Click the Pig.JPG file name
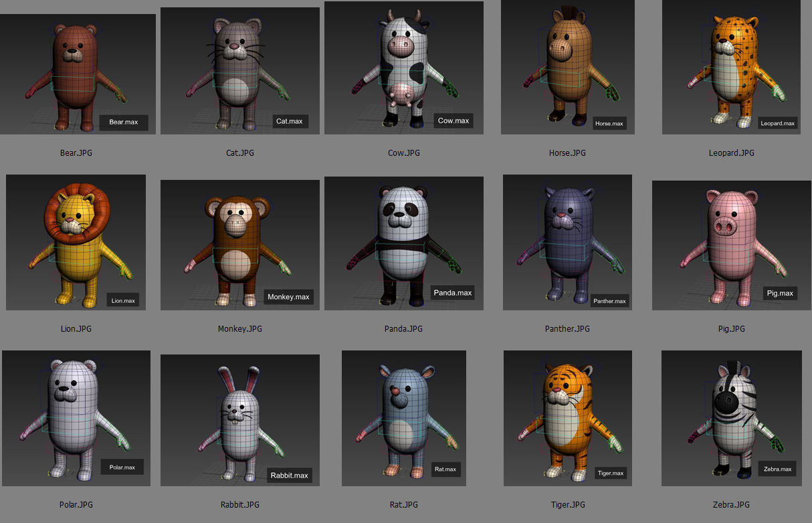Viewport: 812px width, 523px height. [x=732, y=329]
